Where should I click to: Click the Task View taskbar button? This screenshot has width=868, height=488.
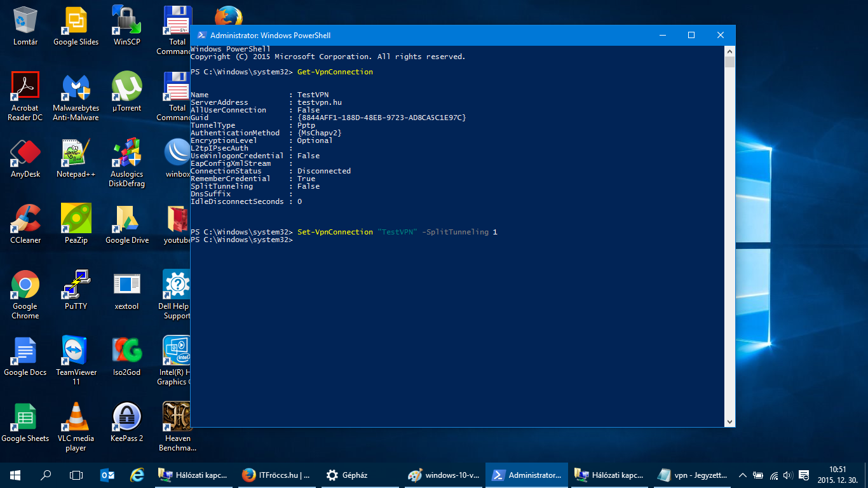(x=76, y=475)
